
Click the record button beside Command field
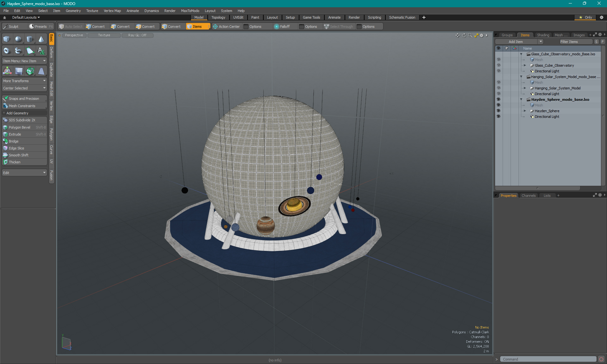601,359
